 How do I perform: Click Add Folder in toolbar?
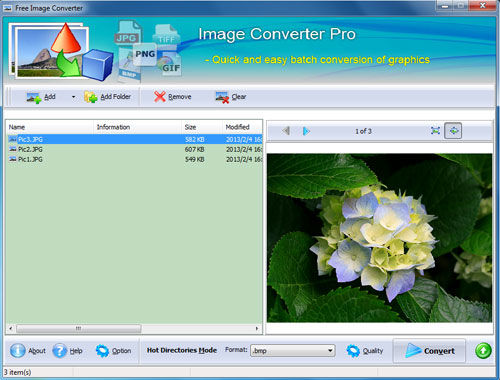tap(107, 97)
